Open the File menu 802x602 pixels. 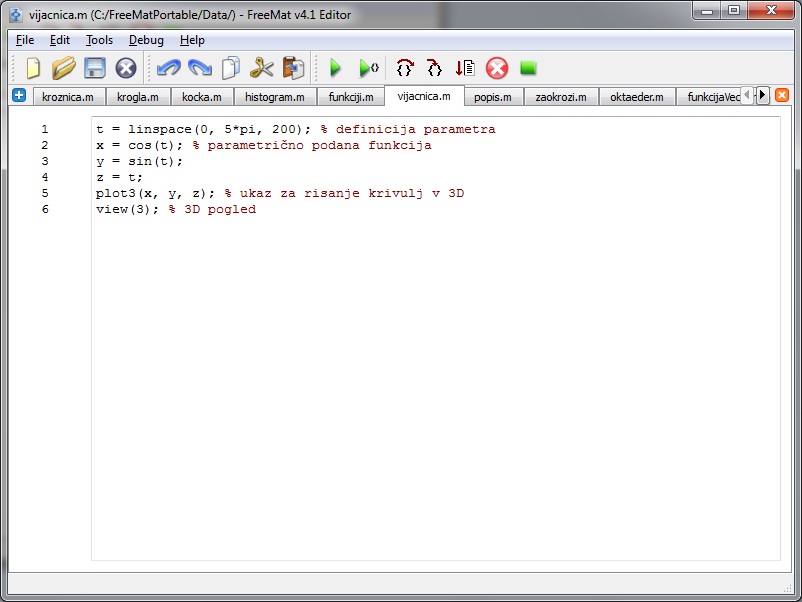point(25,40)
